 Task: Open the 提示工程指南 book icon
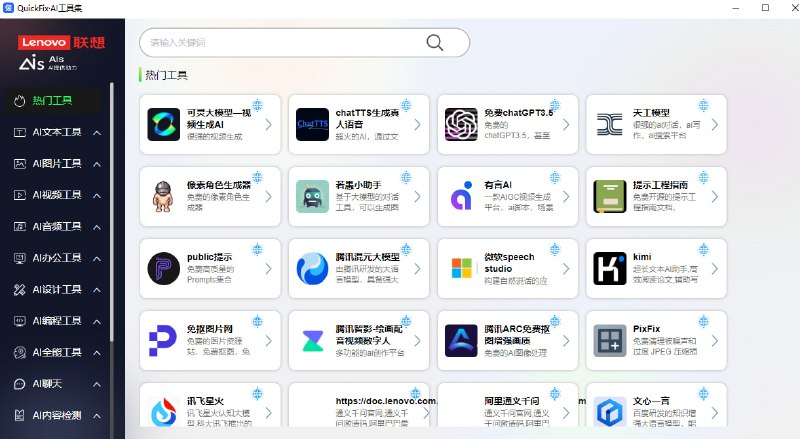click(x=610, y=197)
